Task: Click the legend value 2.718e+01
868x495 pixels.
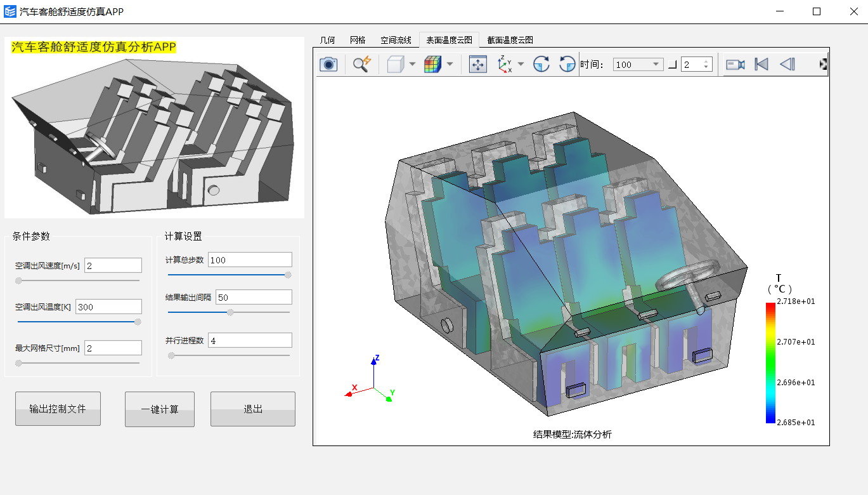Action: coord(796,301)
